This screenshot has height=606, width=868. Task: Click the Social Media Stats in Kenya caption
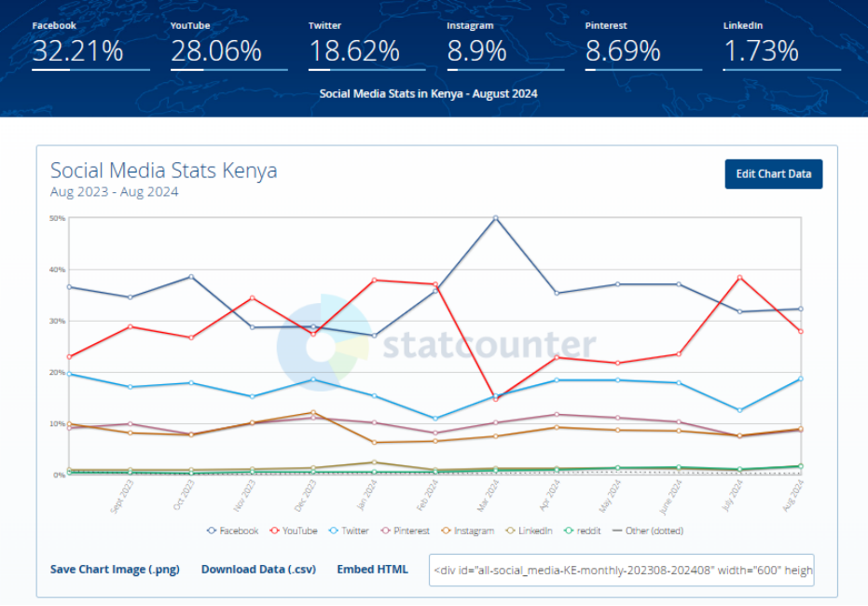[428, 93]
